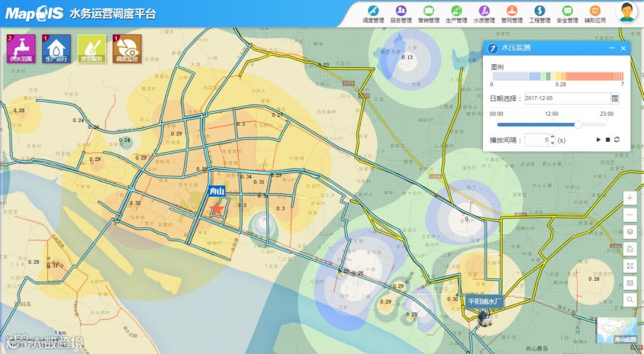644x354 pixels.
Task: Click the user avatar icon
Action: pos(626,13)
